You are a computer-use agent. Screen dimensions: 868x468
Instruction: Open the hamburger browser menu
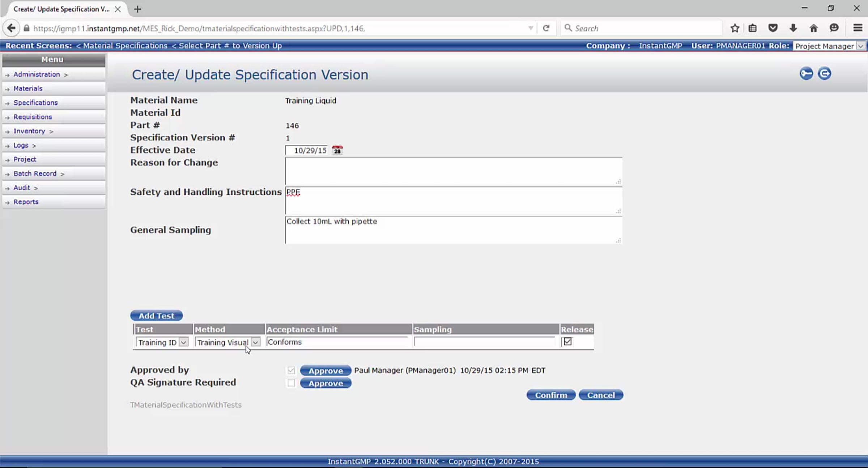coord(858,28)
